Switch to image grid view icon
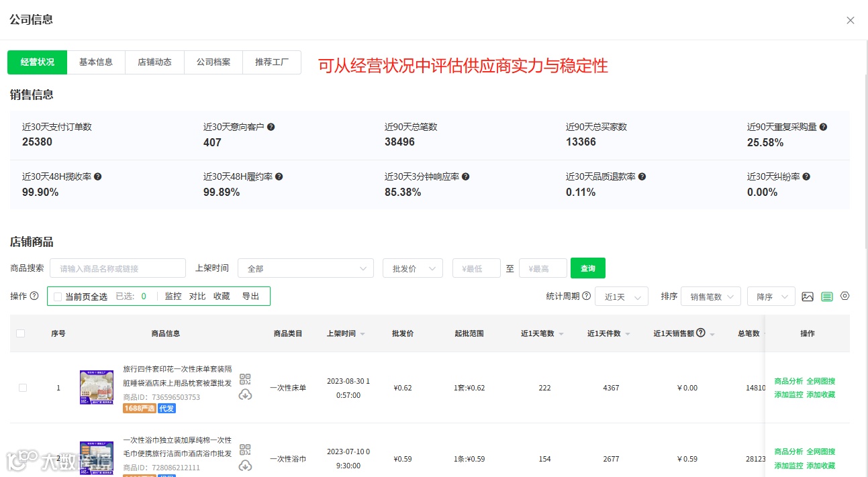This screenshot has height=477, width=868. click(x=808, y=297)
